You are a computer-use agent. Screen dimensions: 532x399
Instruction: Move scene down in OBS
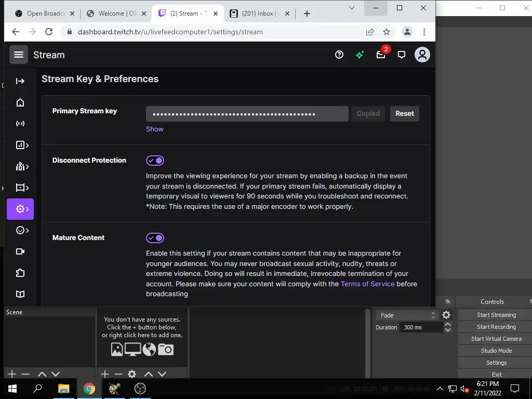coord(56,374)
